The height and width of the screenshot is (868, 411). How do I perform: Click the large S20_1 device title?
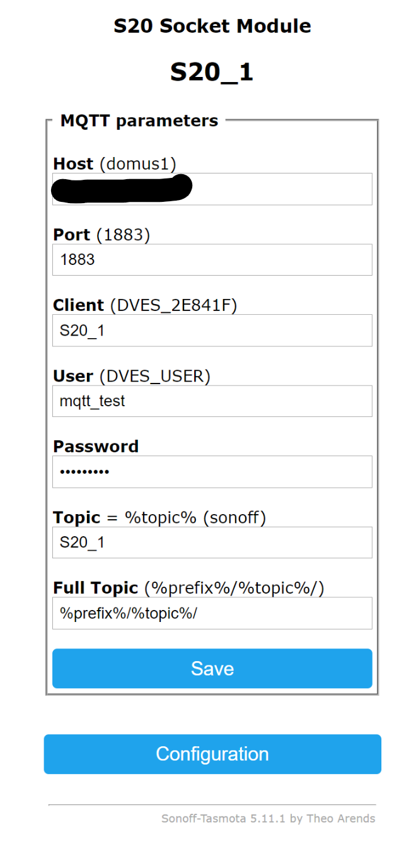click(x=212, y=72)
